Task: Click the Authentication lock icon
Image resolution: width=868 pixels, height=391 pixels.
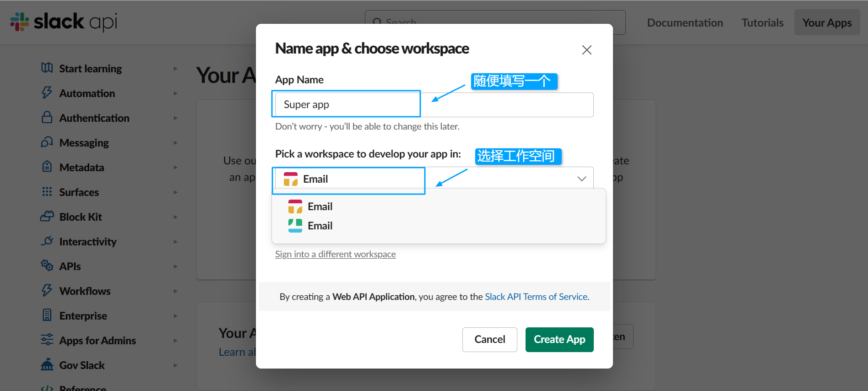Action: [x=47, y=118]
